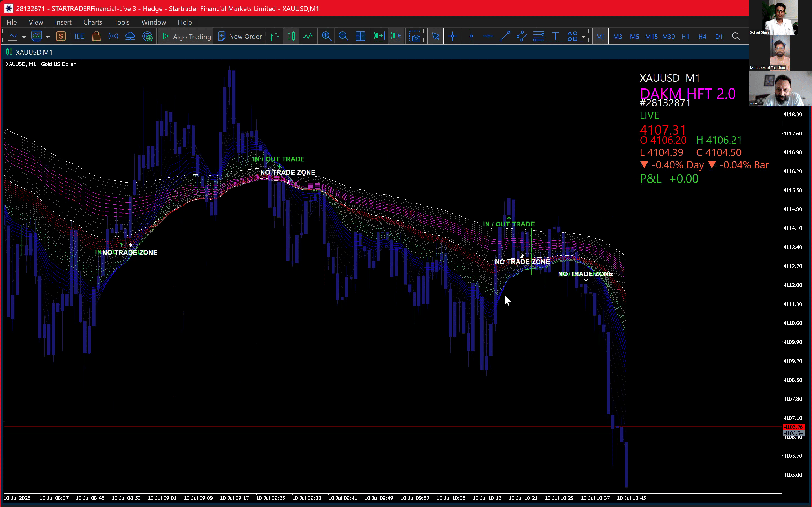Switch chart to candlestick display mode

pyautogui.click(x=291, y=36)
